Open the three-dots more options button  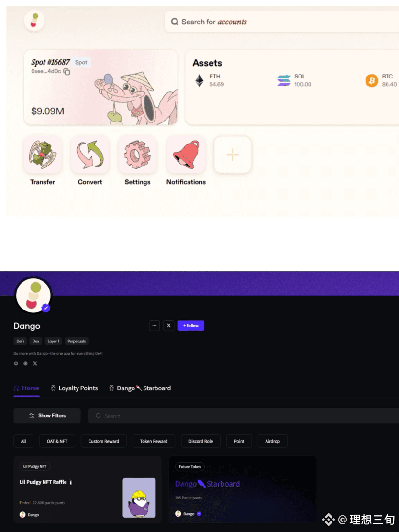pyautogui.click(x=155, y=325)
